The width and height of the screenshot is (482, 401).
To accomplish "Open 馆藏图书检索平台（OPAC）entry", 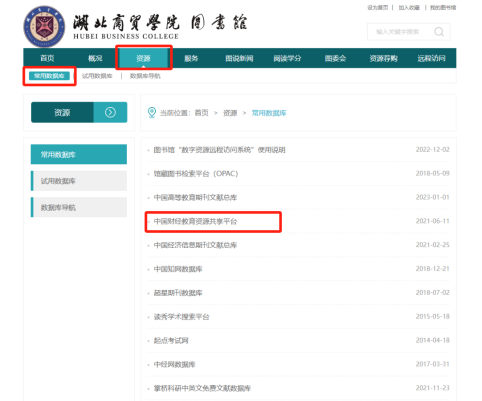I will [x=196, y=174].
